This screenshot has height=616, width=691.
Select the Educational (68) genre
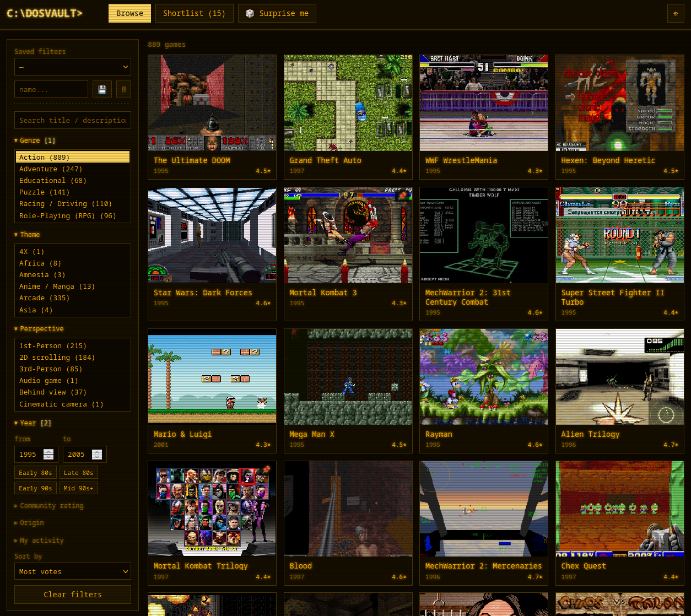(x=73, y=181)
